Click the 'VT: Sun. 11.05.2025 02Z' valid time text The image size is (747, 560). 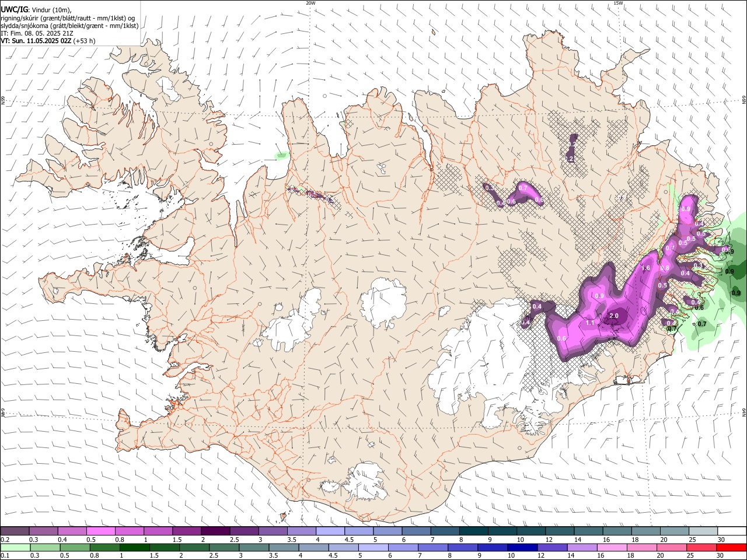click(36, 41)
